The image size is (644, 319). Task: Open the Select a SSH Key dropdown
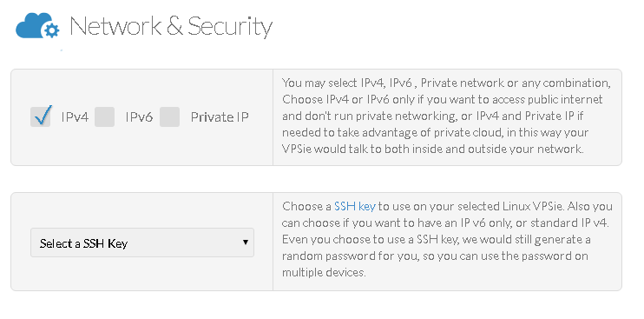point(142,243)
